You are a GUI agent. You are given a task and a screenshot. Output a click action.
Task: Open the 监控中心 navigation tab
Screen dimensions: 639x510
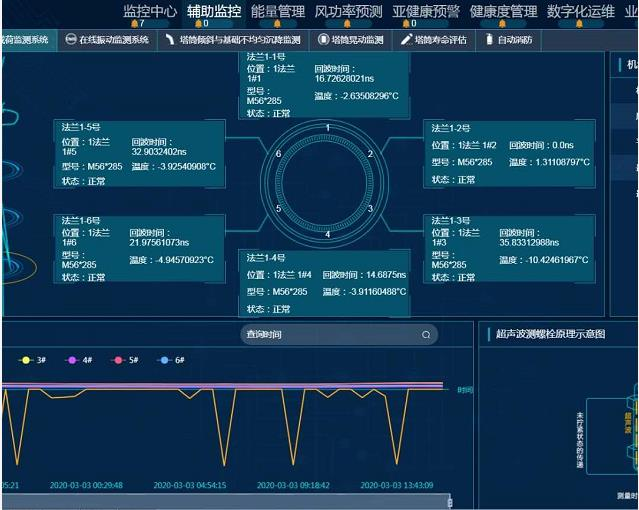[x=150, y=11]
